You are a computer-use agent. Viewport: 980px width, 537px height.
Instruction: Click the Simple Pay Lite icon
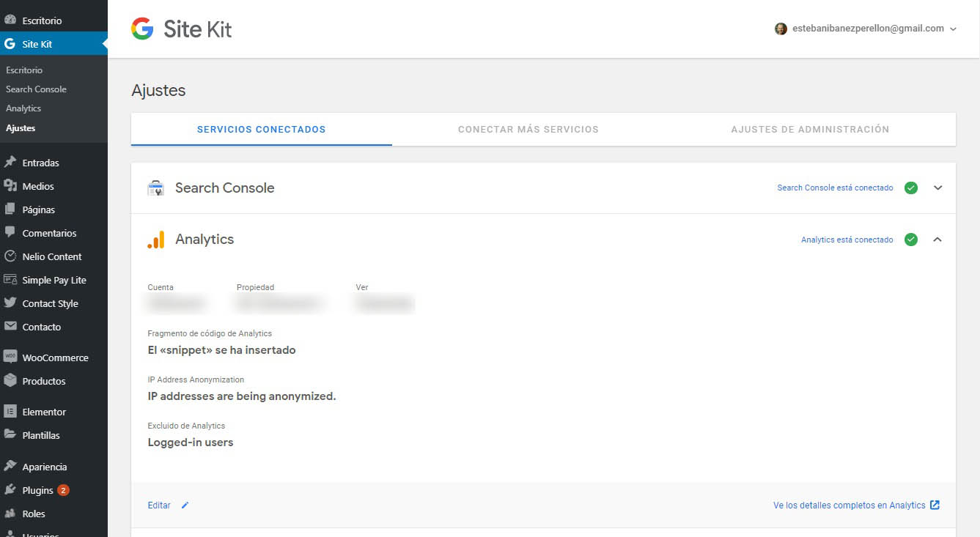tap(10, 280)
